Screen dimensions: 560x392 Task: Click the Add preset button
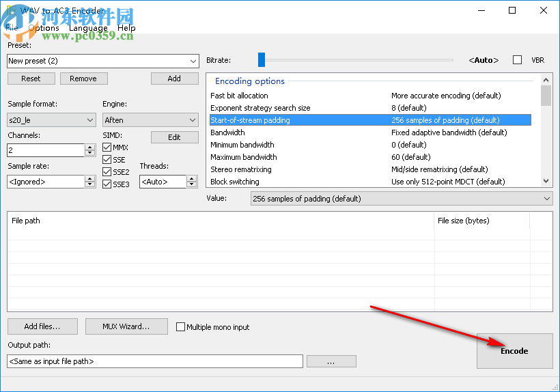point(174,79)
